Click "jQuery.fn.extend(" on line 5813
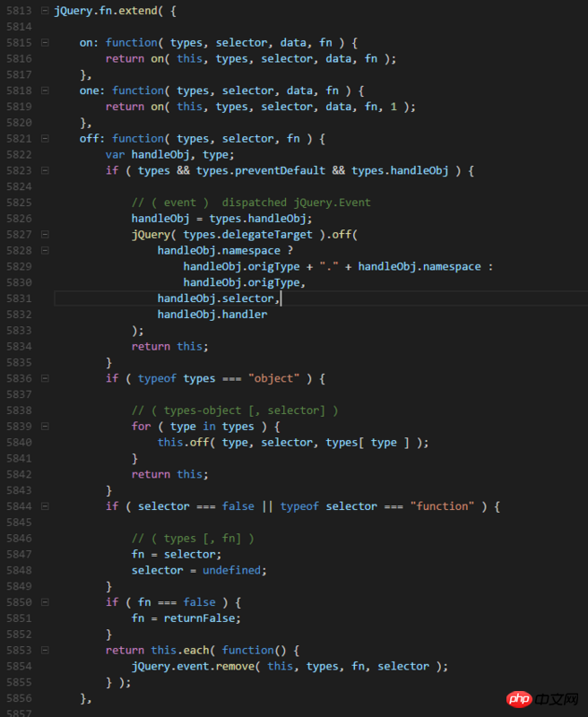 [108, 11]
